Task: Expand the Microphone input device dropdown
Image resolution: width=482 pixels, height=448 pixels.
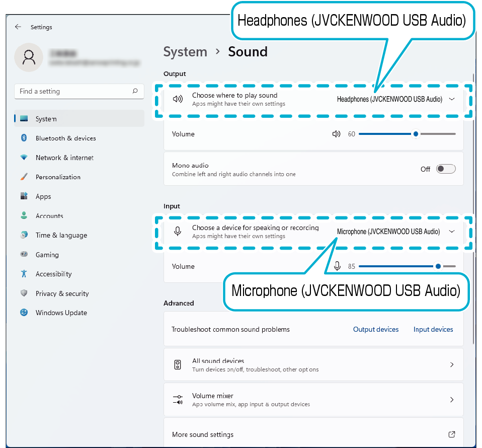Action: 451,232
